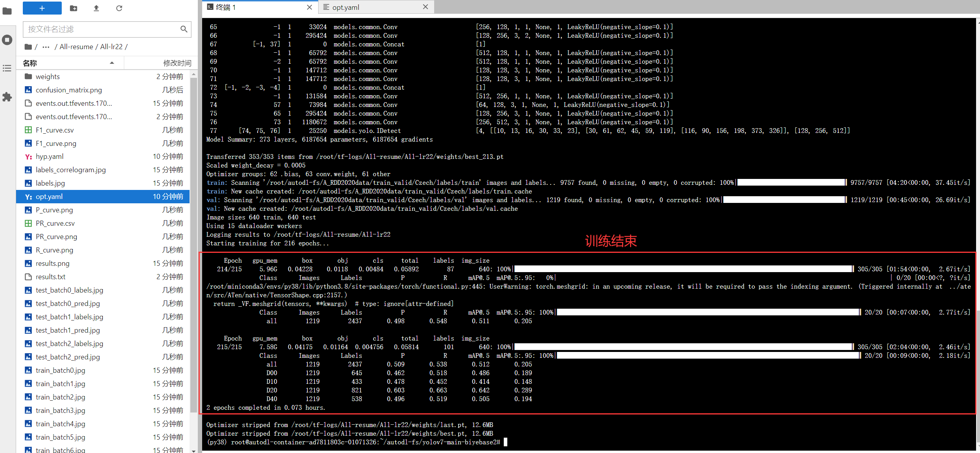Viewport: 980px width, 453px height.
Task: Select results.txt file
Action: (103, 277)
